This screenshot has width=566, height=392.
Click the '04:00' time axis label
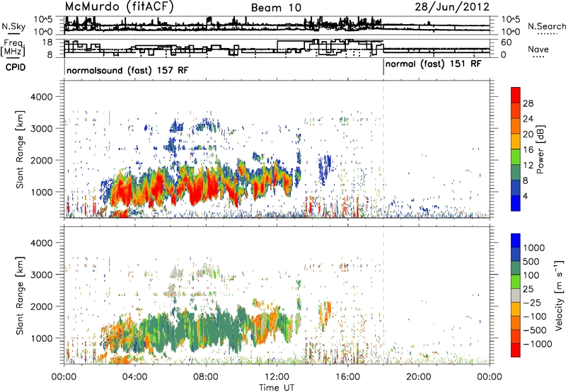(x=134, y=377)
